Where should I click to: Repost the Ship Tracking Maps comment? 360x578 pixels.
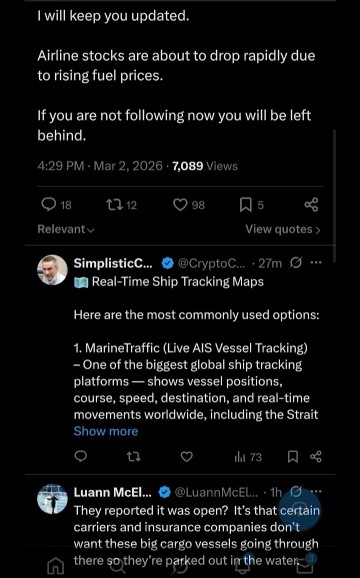coord(133,457)
